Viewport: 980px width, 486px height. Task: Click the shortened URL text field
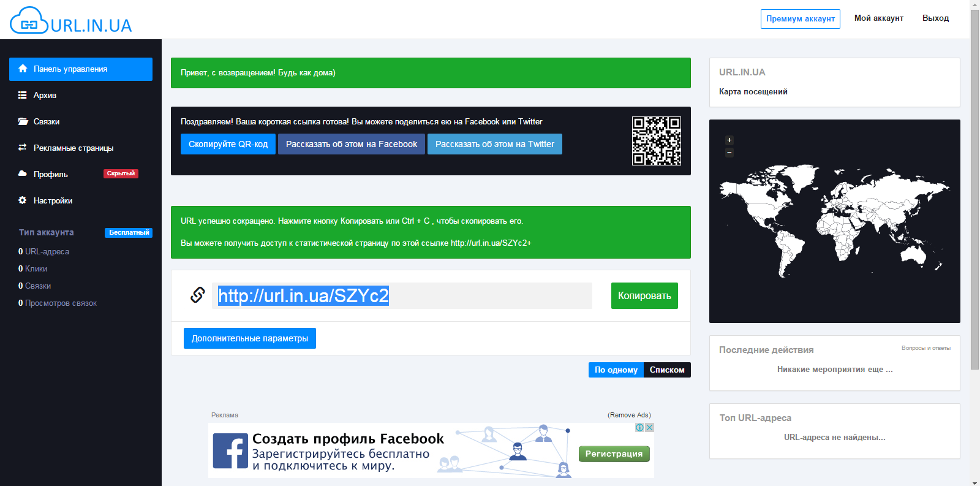click(402, 295)
